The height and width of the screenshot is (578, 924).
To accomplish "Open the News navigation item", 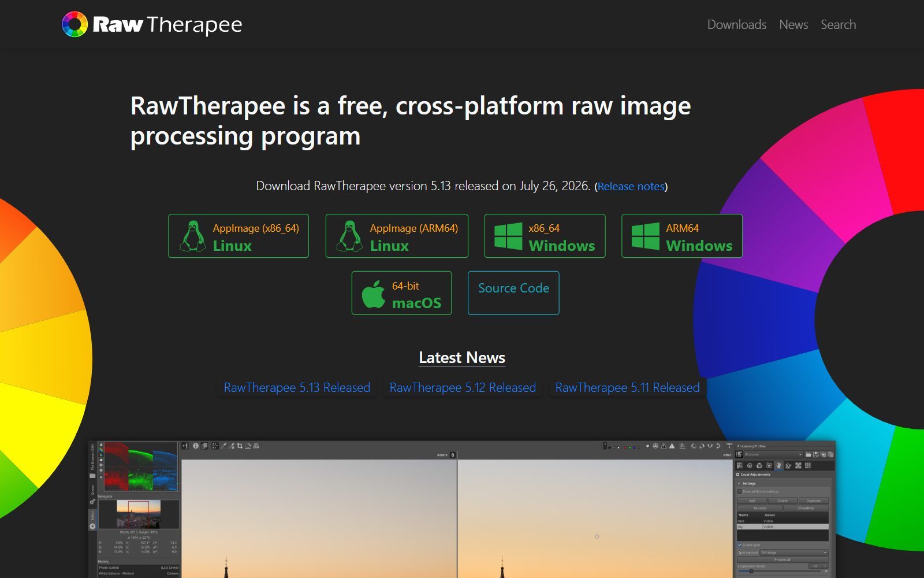I will point(793,24).
